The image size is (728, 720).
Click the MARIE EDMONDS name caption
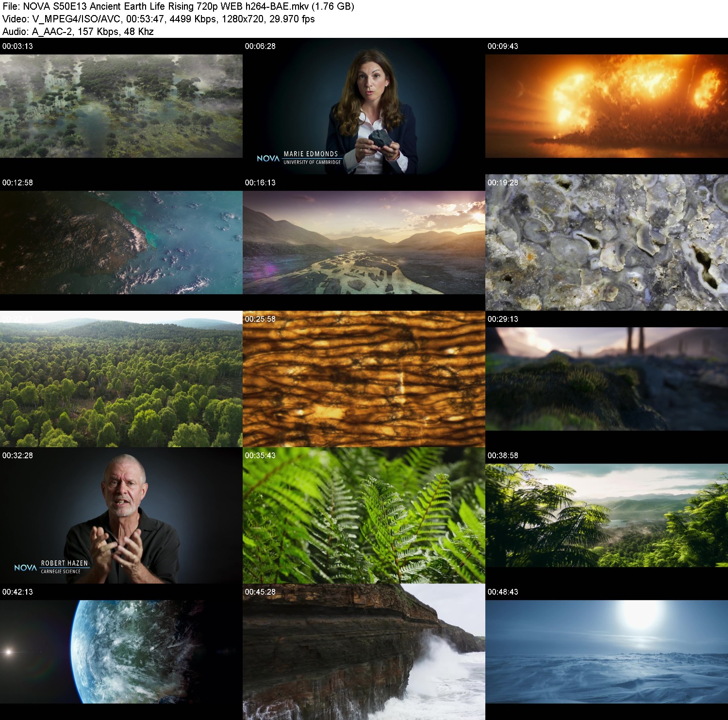pos(311,153)
